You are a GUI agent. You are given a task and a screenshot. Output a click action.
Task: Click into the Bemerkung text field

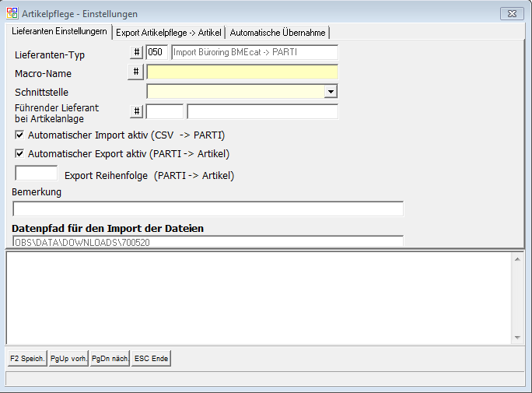[208, 209]
